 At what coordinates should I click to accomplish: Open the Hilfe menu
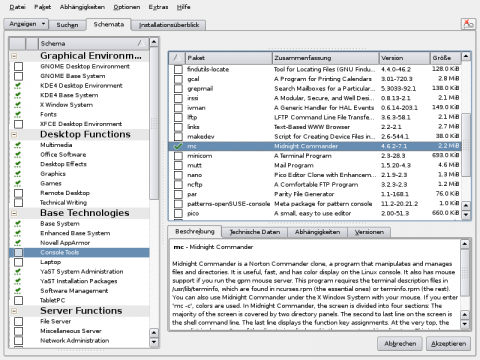coord(184,7)
